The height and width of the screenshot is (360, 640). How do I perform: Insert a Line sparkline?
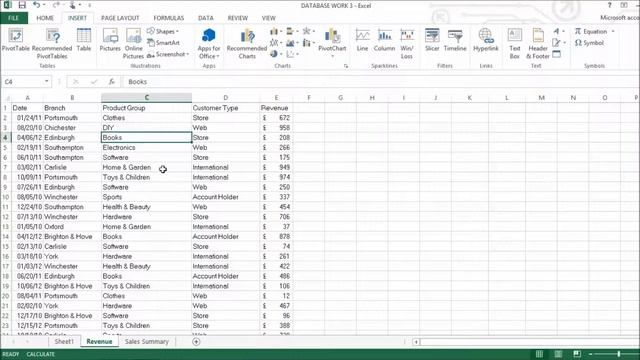pos(362,40)
